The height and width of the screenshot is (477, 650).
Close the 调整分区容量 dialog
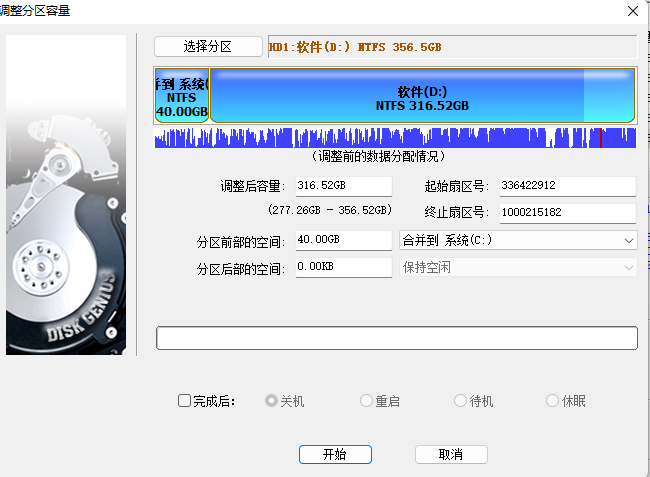coord(632,11)
